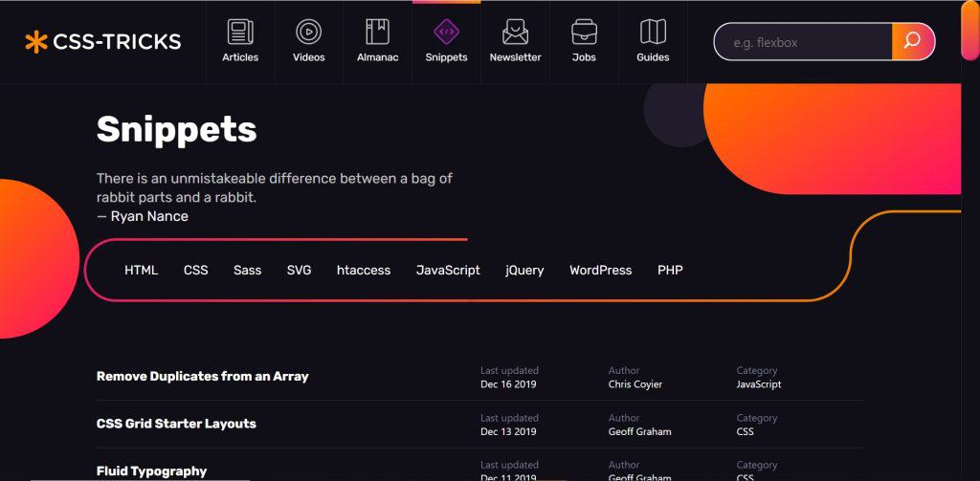Open the 'Fluid Typography' snippet

tap(151, 471)
